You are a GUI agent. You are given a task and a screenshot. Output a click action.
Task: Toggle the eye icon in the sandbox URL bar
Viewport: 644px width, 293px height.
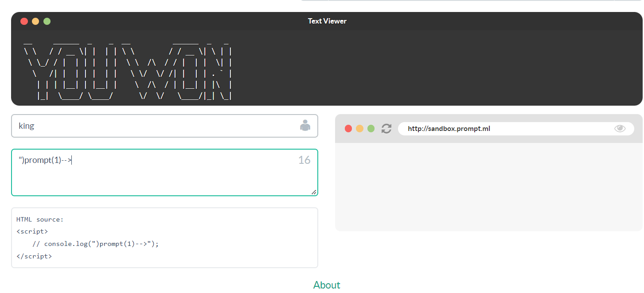(x=620, y=129)
